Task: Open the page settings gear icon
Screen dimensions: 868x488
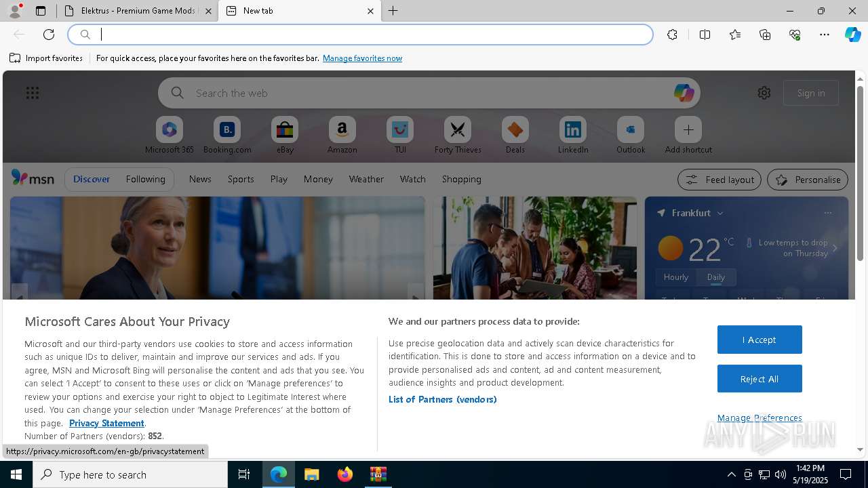Action: tap(764, 93)
